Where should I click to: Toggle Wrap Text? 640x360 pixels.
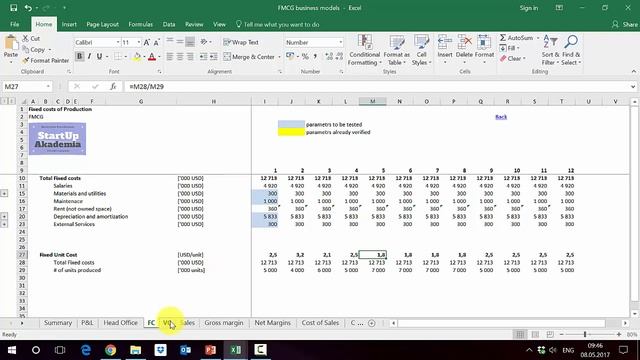(x=241, y=42)
